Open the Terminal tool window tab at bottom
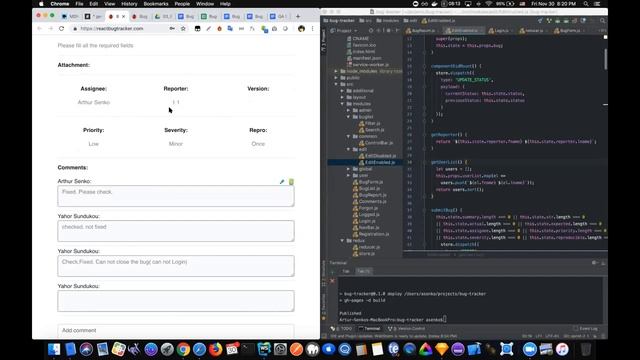This screenshot has height=360, width=640. [x=369, y=329]
